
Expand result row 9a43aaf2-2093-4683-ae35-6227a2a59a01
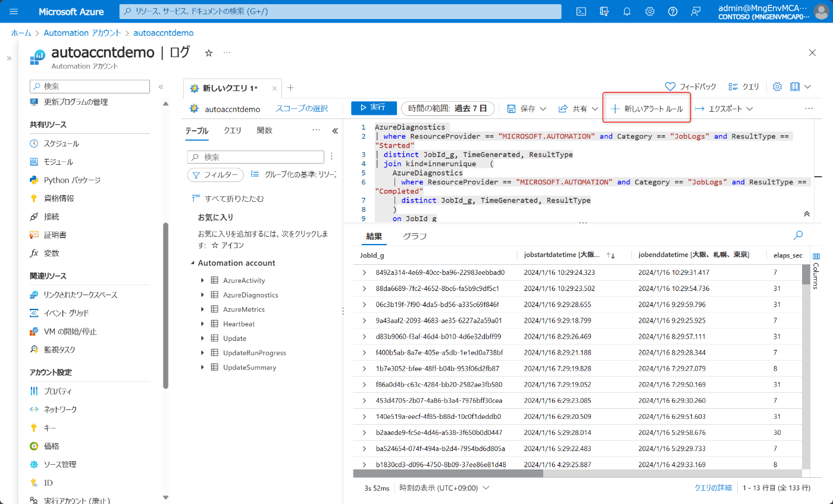364,320
